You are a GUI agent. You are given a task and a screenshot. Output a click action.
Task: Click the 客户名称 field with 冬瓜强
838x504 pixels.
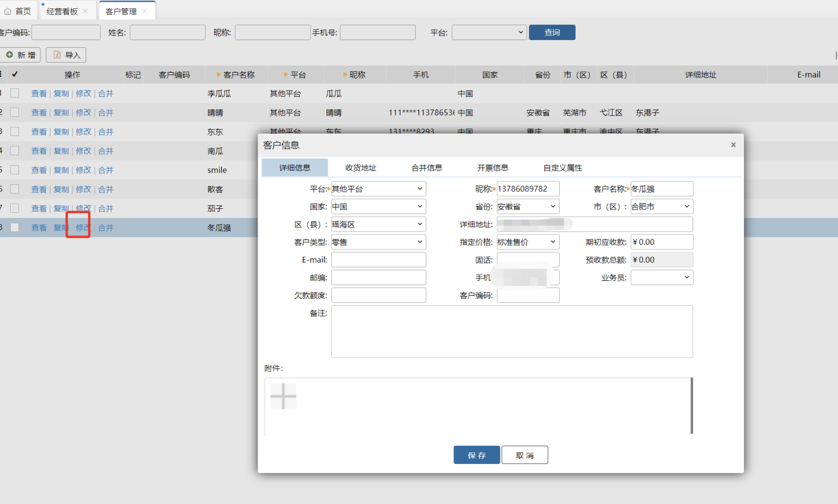pos(661,188)
